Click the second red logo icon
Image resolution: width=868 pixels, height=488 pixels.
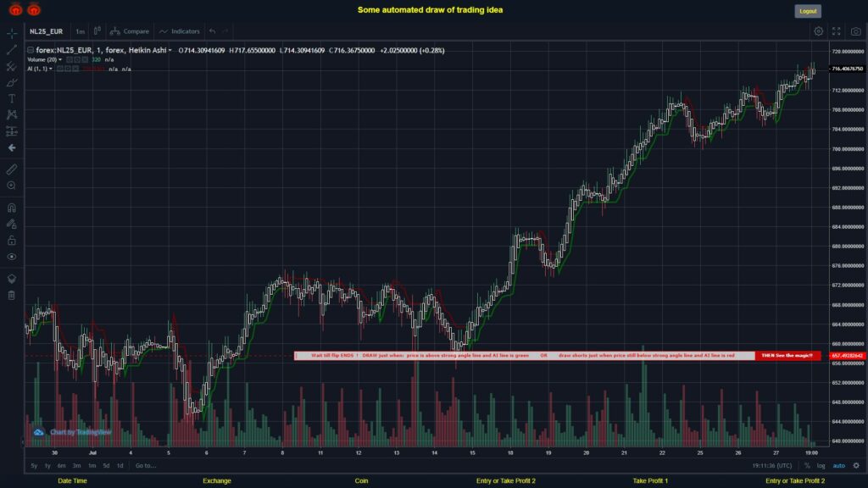pos(34,9)
